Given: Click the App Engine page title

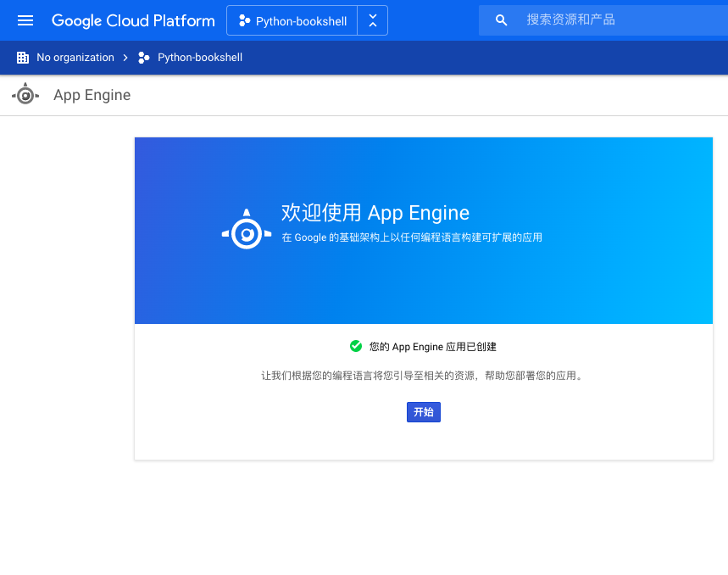Looking at the screenshot, I should pyautogui.click(x=92, y=95).
